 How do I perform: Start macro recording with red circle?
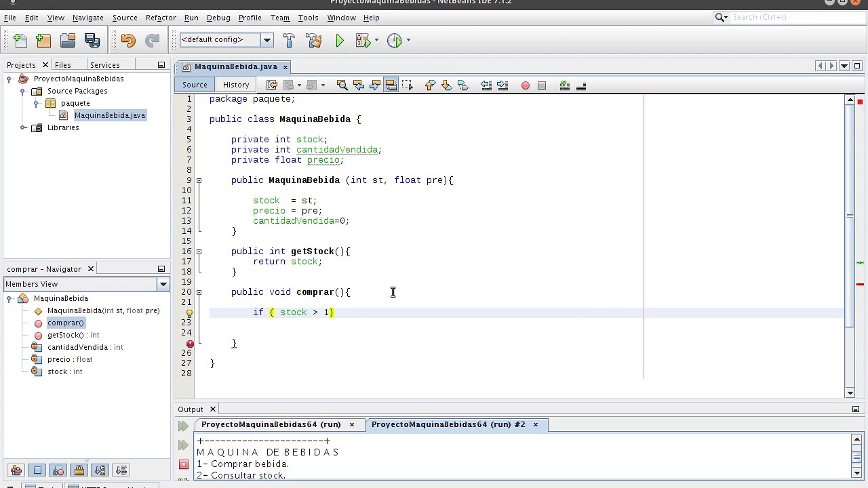(x=526, y=85)
